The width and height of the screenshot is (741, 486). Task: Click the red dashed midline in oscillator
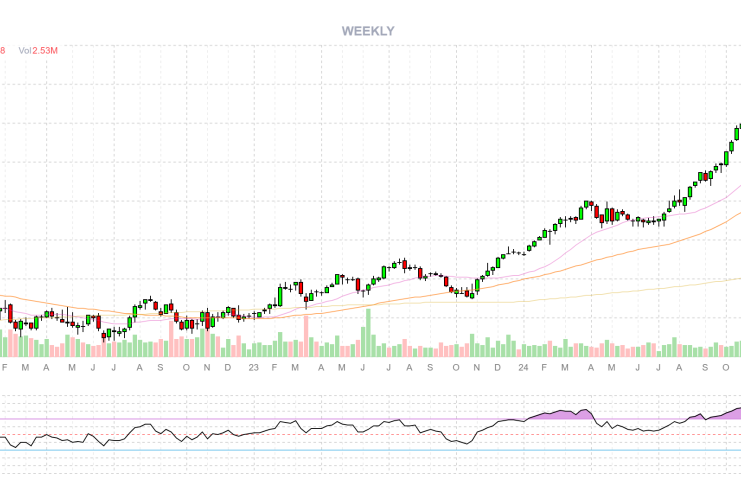(300, 435)
